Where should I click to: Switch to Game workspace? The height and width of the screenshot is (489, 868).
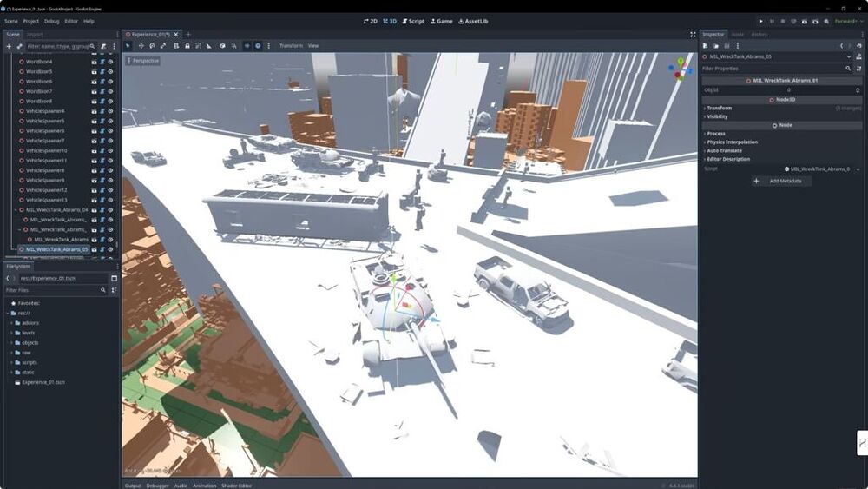[x=441, y=21]
